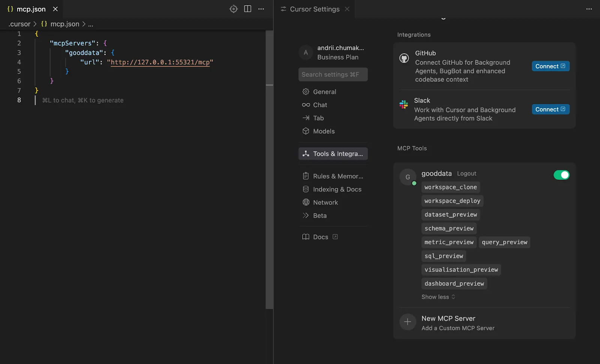Connect GitHub for Background Agents
The height and width of the screenshot is (364, 600).
pyautogui.click(x=550, y=66)
